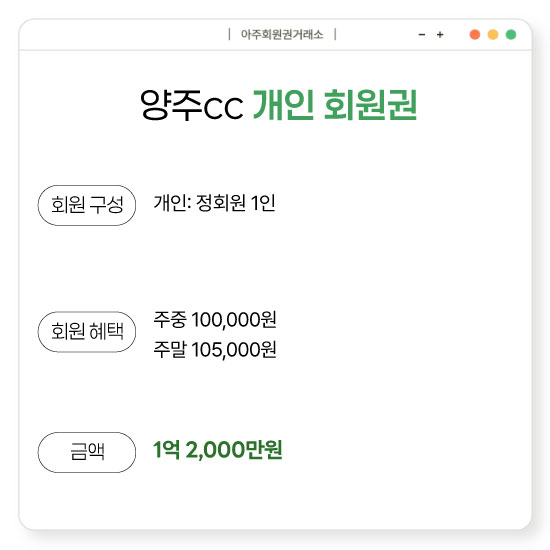Click the word 회원권 in heading
This screenshot has width=550, height=550.
click(370, 105)
